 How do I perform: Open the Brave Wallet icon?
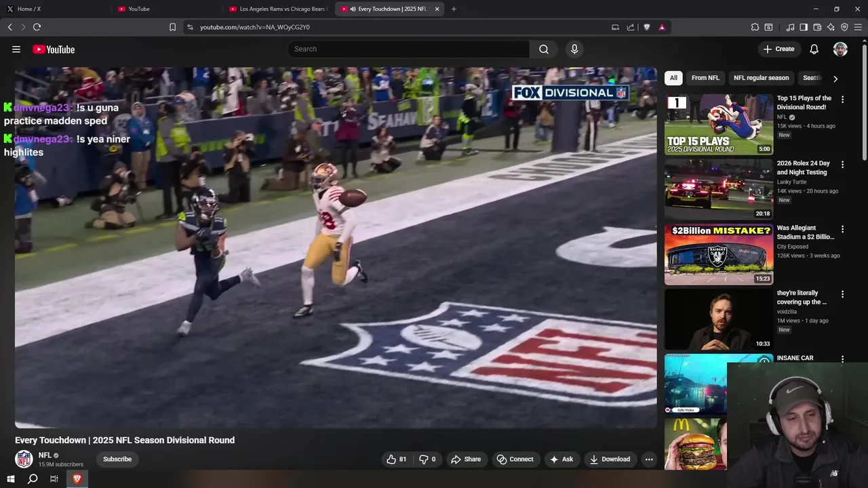[x=817, y=27]
